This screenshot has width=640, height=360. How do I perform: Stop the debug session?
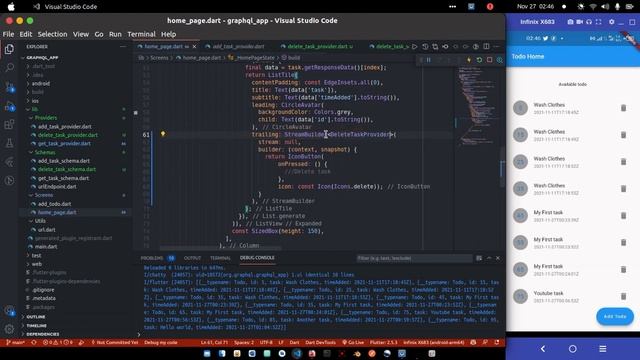coord(489,60)
